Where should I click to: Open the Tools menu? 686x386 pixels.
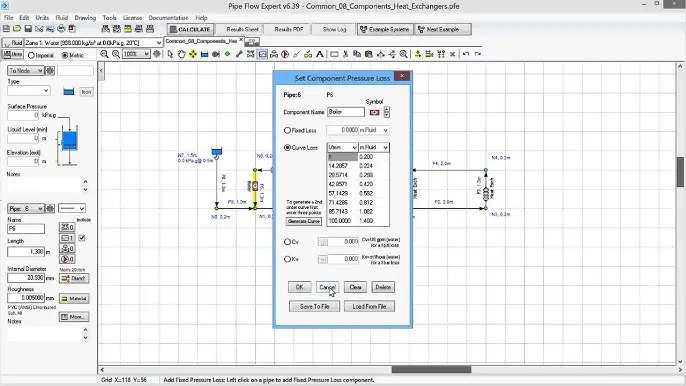(x=109, y=18)
